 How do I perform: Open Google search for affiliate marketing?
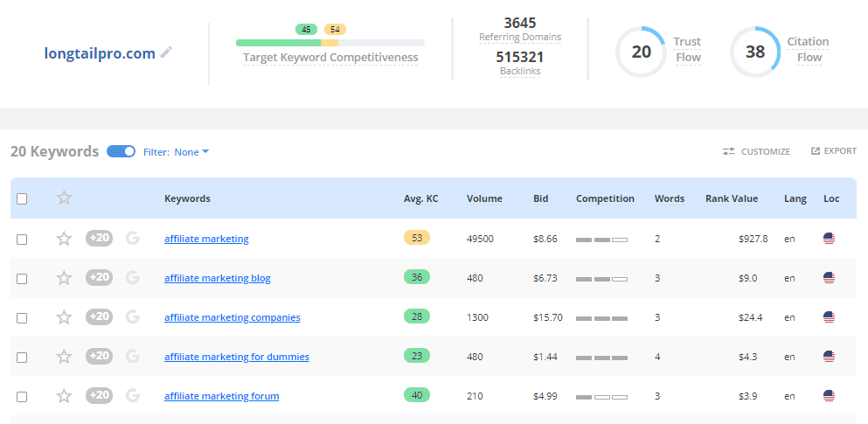tap(133, 239)
